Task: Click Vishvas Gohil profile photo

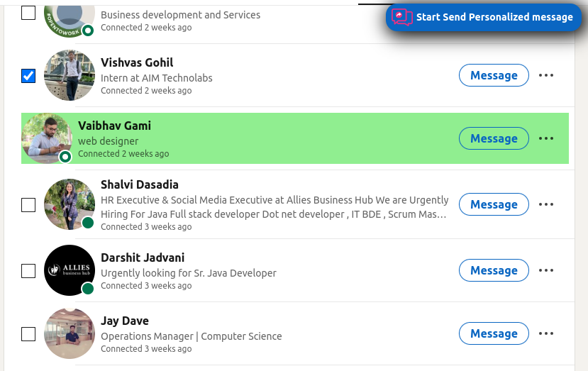Action: point(69,75)
